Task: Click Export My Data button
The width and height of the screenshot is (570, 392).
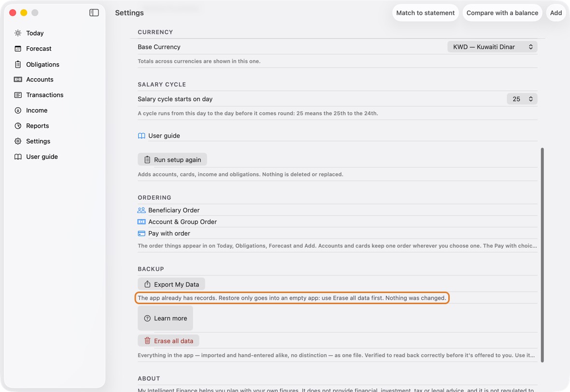Action: 171,284
